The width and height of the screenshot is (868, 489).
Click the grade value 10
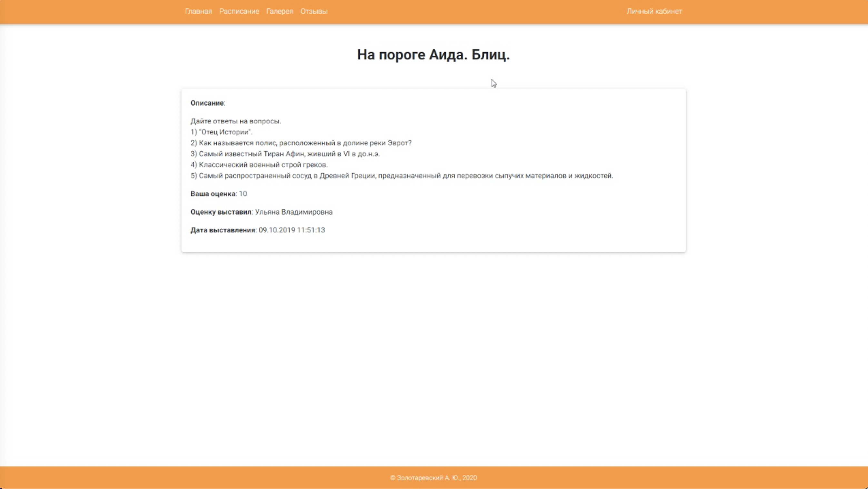coord(242,194)
